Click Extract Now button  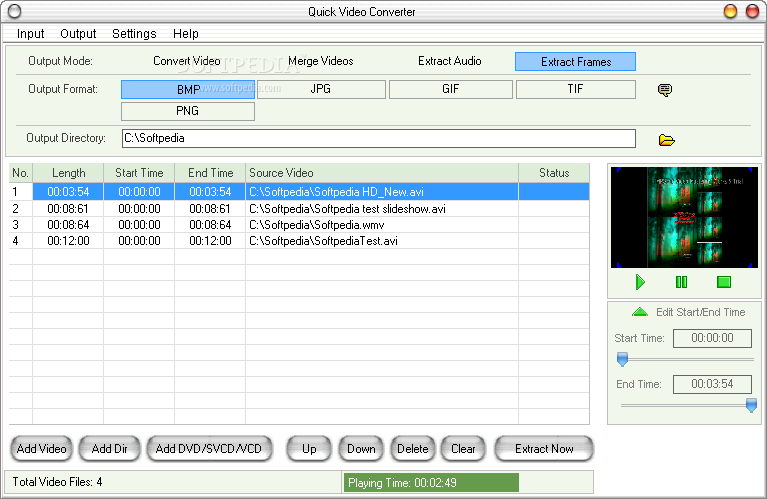[x=544, y=449]
